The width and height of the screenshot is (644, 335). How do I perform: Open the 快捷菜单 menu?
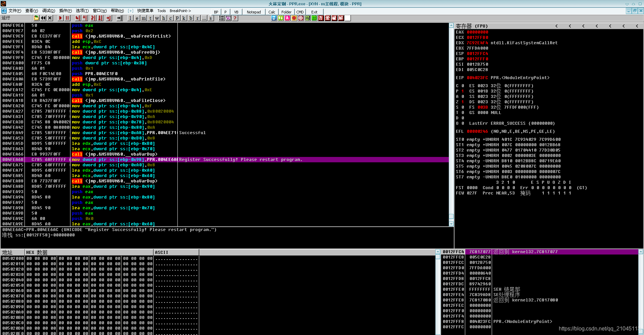[x=145, y=11]
